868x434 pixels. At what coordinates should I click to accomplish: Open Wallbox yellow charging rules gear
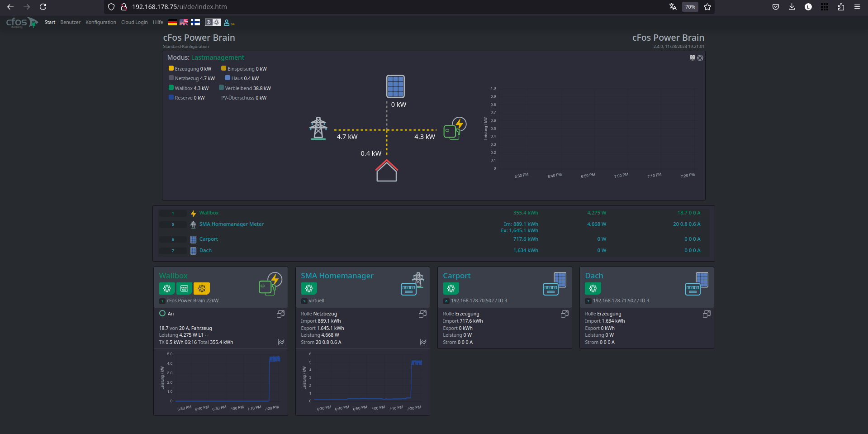(202, 288)
